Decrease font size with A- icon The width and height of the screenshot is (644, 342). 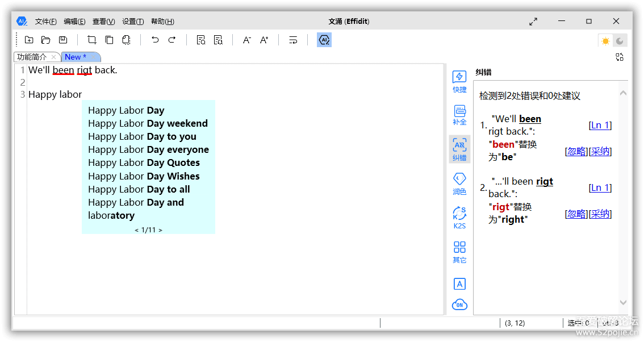point(247,40)
